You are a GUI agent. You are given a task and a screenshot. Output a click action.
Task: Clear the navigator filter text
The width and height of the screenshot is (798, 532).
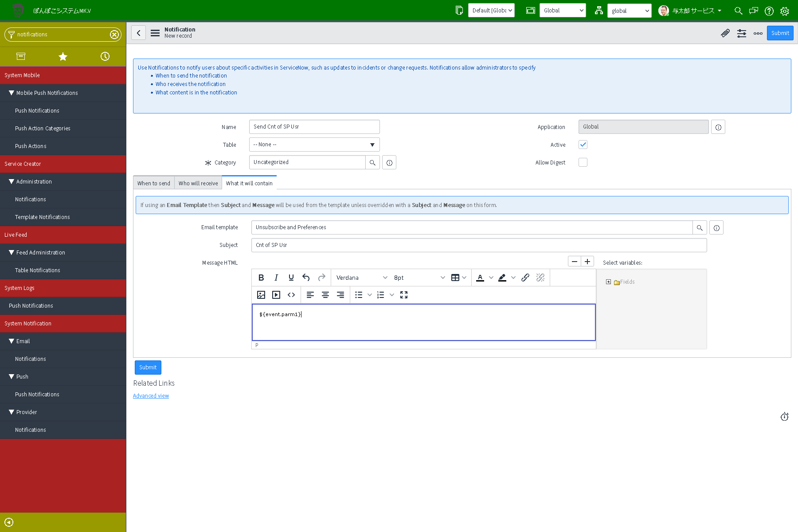point(114,35)
